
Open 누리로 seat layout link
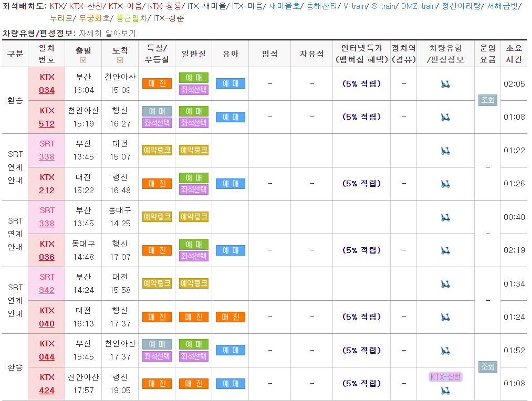click(61, 18)
